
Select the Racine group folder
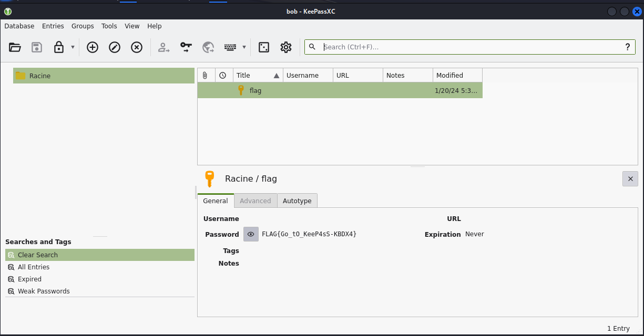(104, 76)
